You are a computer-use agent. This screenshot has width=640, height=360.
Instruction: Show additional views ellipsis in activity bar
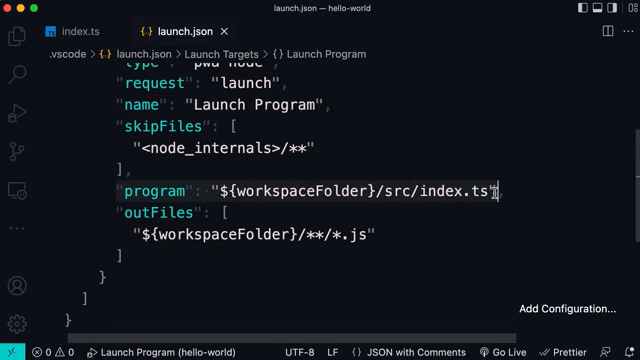click(17, 228)
